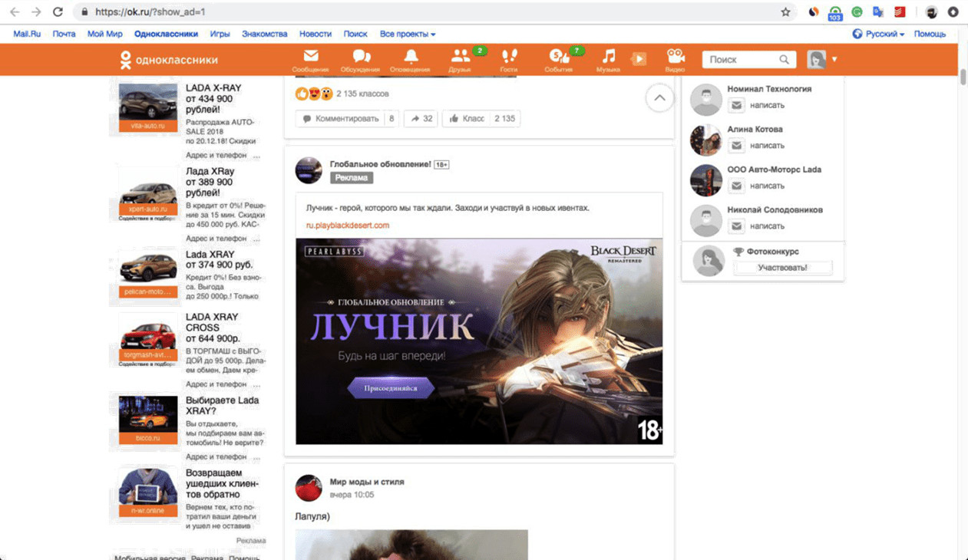Open the Выбираете Lada XRAY? ad image
Viewport: 968px width, 560px height.
pos(148,420)
